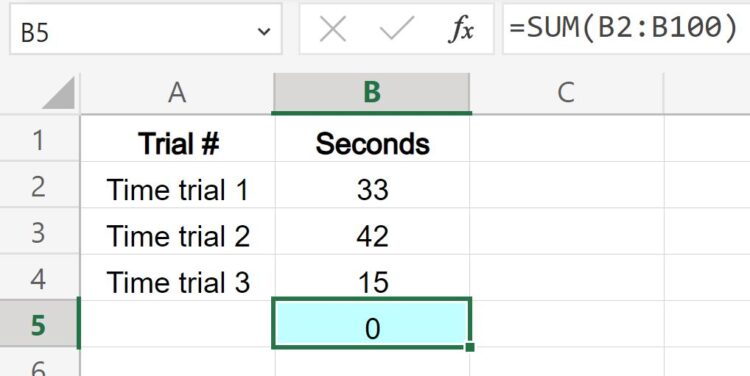
Task: Select column B header
Action: (372, 93)
